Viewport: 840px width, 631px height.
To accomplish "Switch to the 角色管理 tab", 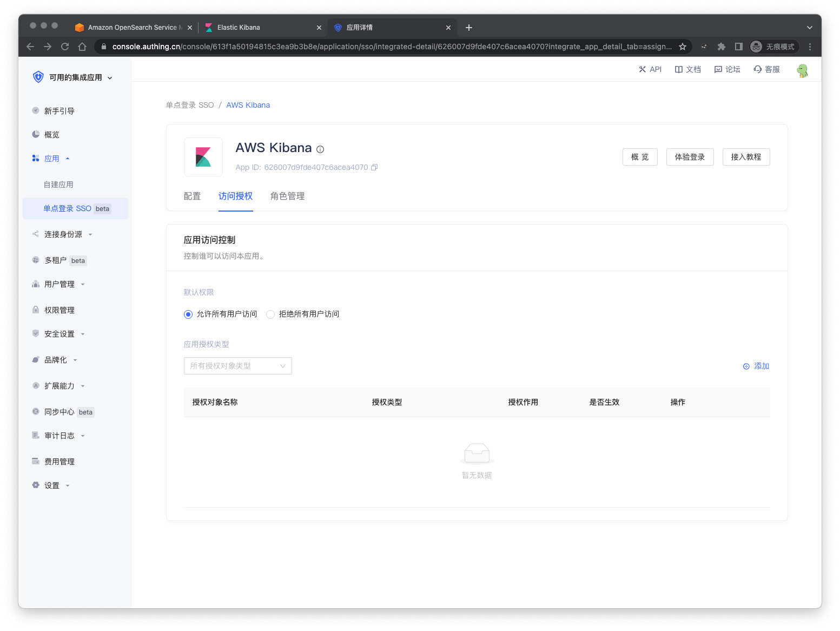I will 287,196.
